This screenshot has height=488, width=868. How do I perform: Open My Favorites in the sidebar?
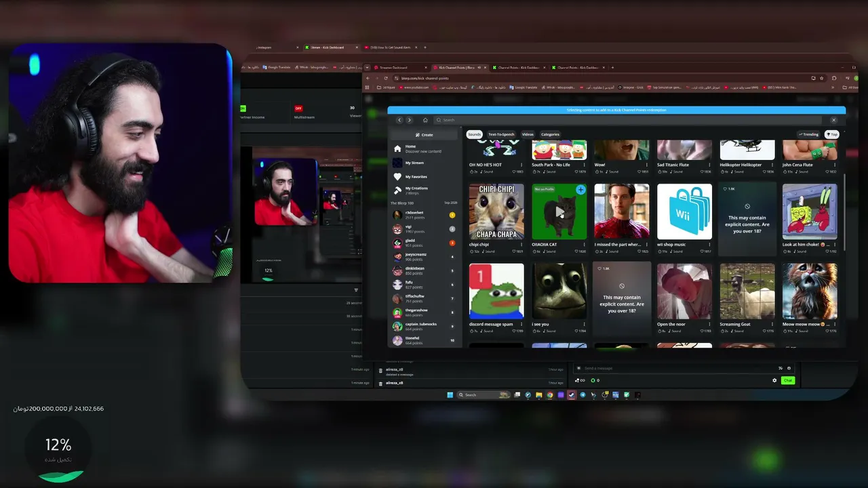425,177
